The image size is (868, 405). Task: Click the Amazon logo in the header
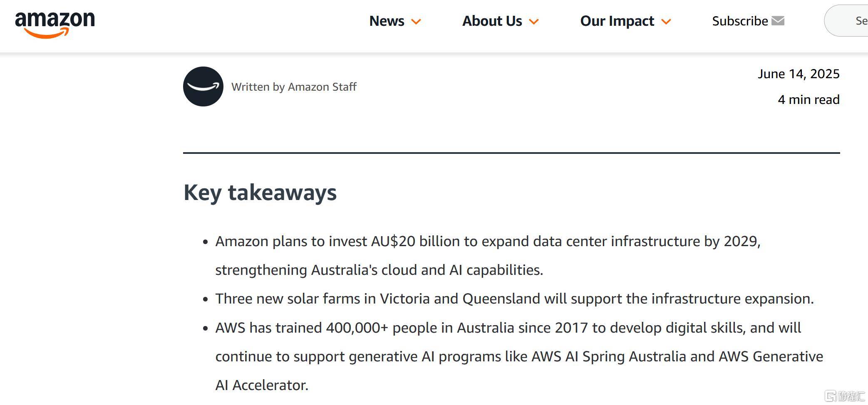pos(55,25)
